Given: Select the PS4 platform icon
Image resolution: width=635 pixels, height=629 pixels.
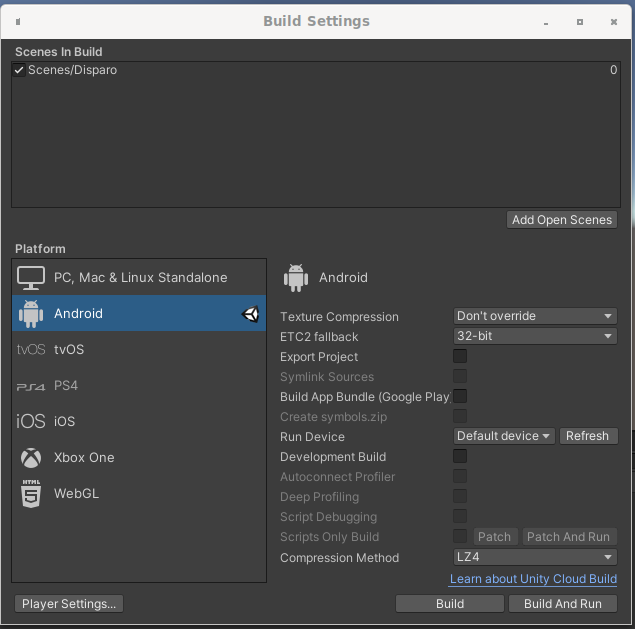Looking at the screenshot, I should point(31,386).
